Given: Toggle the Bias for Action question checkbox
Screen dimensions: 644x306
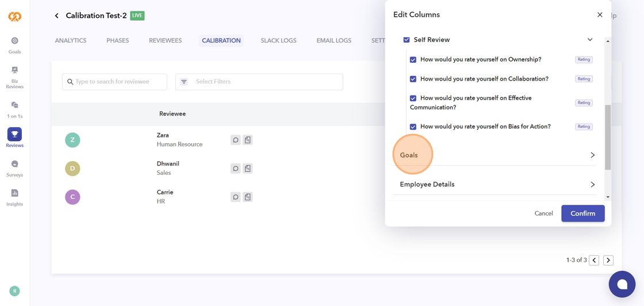Looking at the screenshot, I should (x=413, y=127).
